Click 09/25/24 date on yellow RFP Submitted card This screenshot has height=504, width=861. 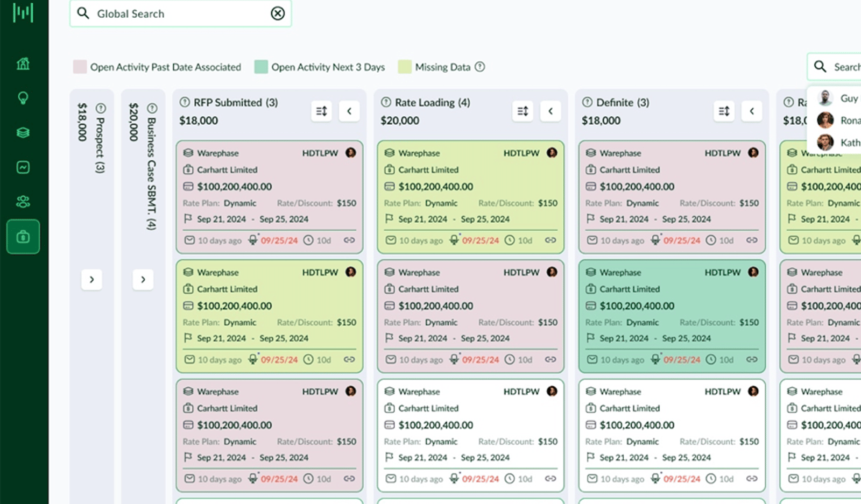coord(279,360)
